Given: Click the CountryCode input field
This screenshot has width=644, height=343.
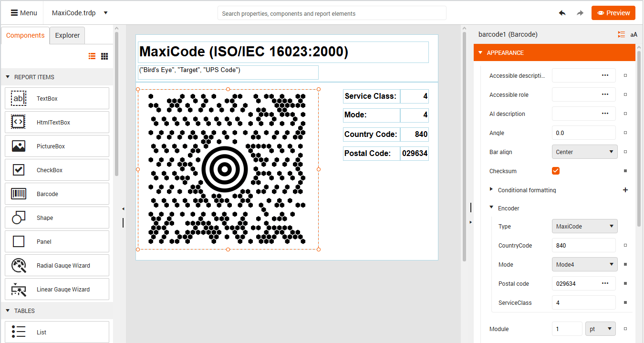Looking at the screenshot, I should pos(583,245).
